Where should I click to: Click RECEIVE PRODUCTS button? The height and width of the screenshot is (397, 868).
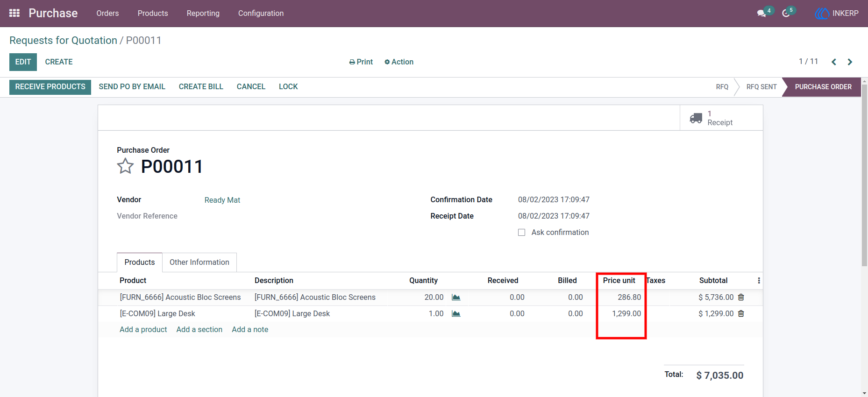coord(50,87)
